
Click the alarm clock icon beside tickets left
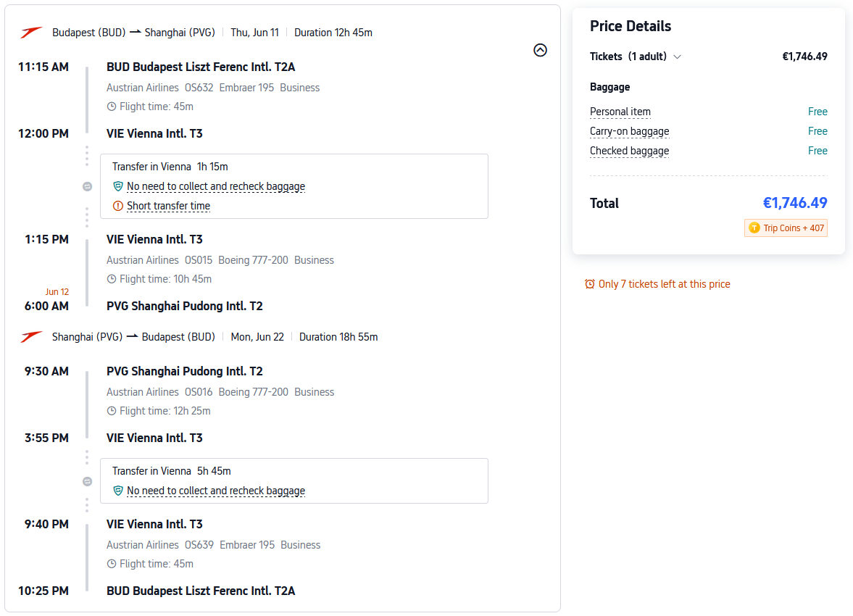pyautogui.click(x=590, y=284)
